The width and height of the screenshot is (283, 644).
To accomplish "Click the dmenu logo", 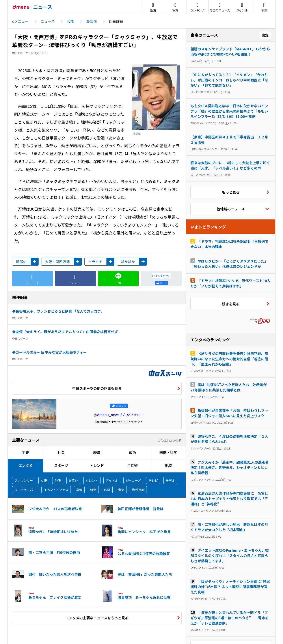I will click(21, 7).
